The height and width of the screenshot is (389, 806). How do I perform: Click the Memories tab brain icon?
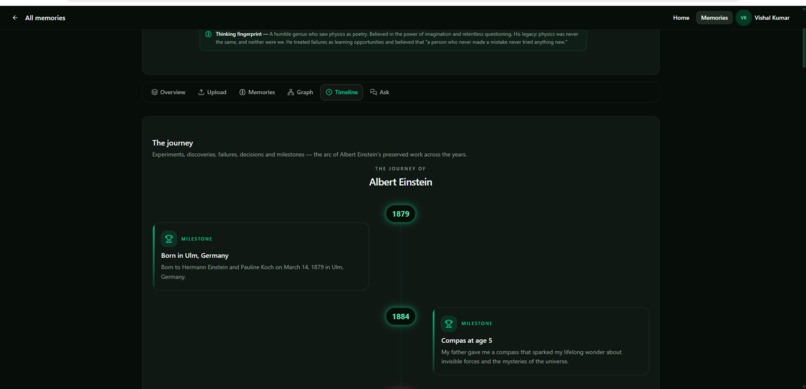[242, 92]
